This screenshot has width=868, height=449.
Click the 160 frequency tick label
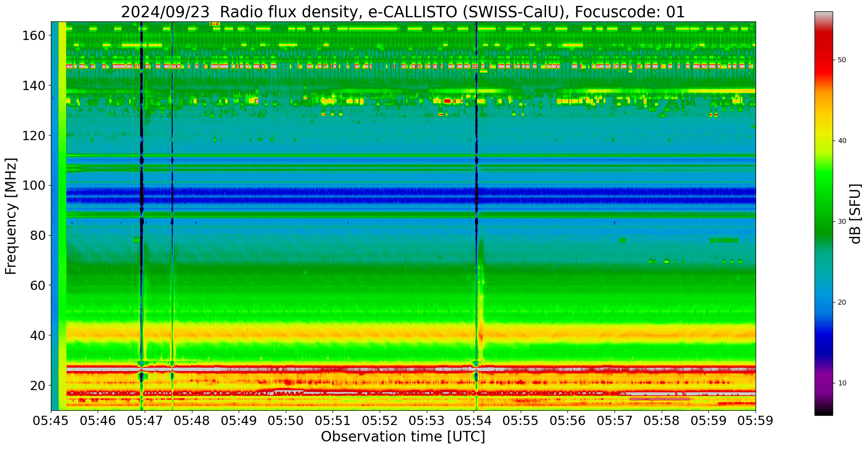coord(34,35)
